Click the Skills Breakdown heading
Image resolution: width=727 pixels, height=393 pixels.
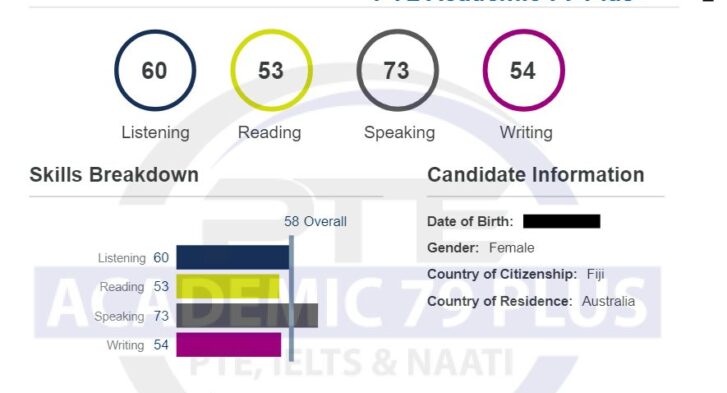[x=114, y=175]
